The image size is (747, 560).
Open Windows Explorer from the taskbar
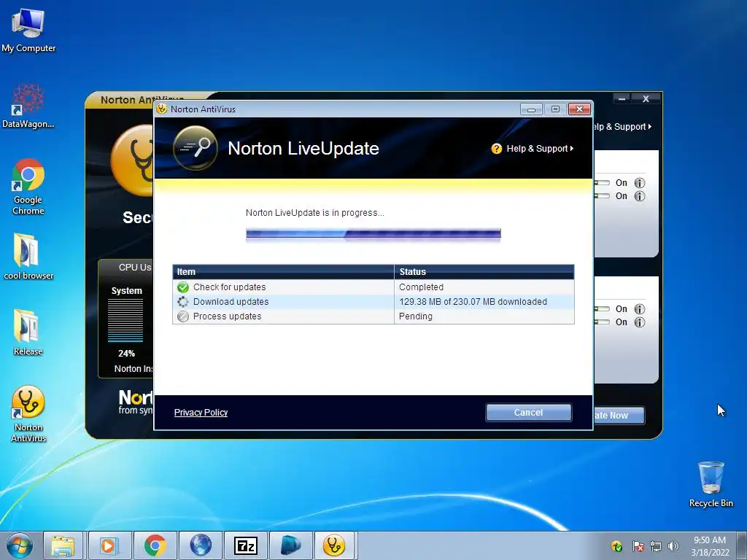click(x=63, y=545)
